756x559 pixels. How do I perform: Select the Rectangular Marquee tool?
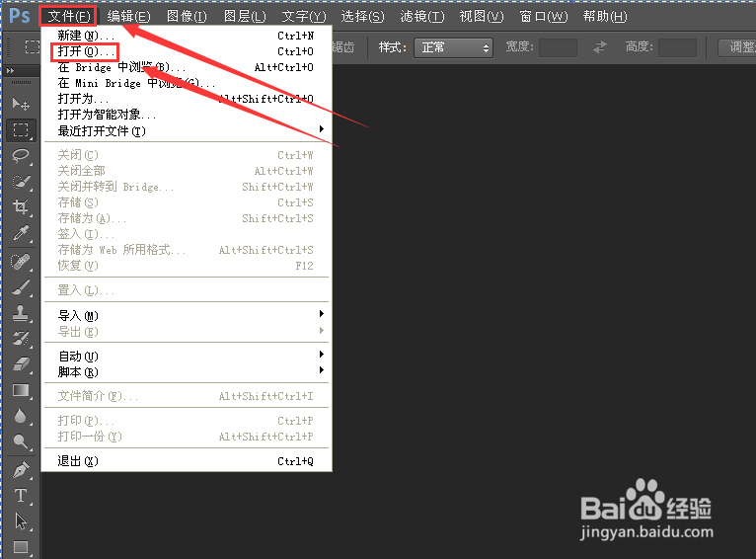(21, 129)
